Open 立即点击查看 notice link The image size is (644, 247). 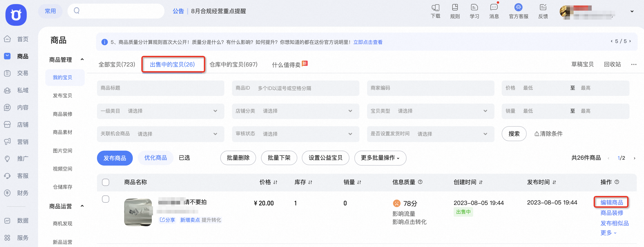pos(368,42)
